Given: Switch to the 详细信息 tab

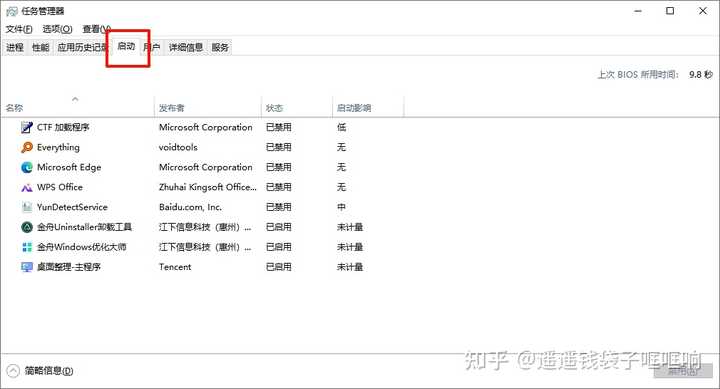Looking at the screenshot, I should 186,47.
